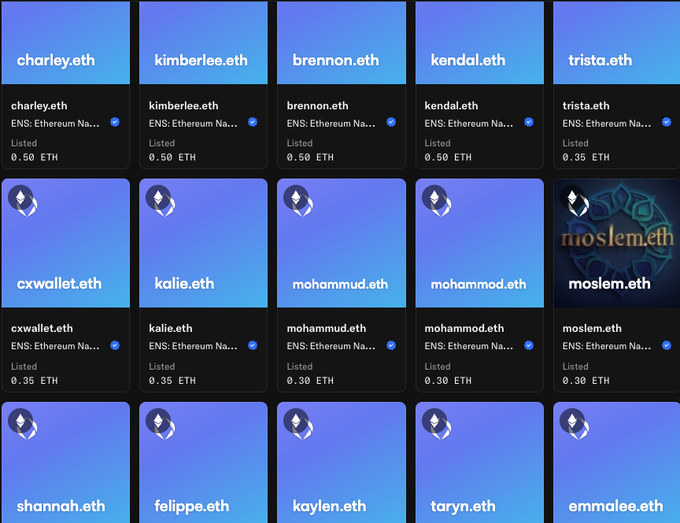Click ENS Ethereum logo on felippe.eth image
The image size is (680, 523).
tap(160, 424)
